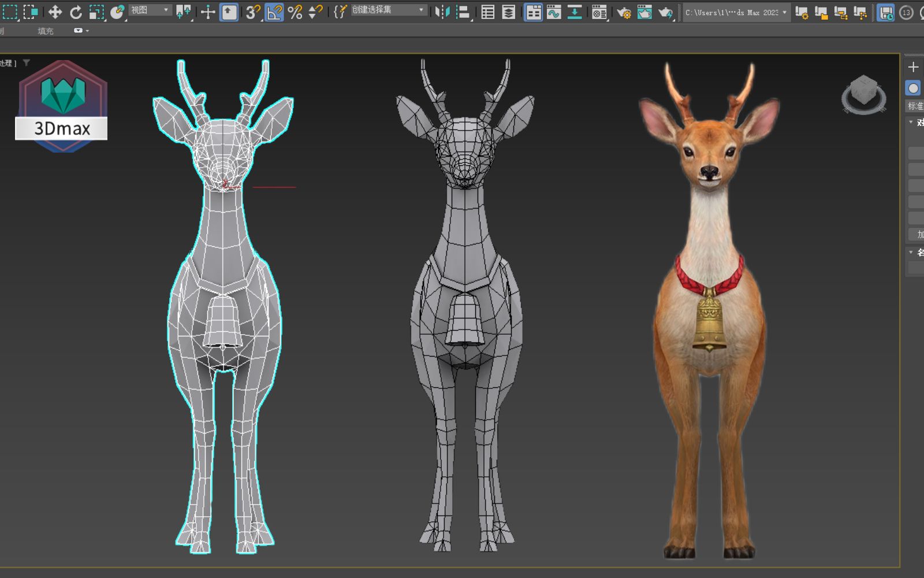Collapse the 对象类型 rollout in command panel
Image resolution: width=924 pixels, height=578 pixels.
[911, 121]
